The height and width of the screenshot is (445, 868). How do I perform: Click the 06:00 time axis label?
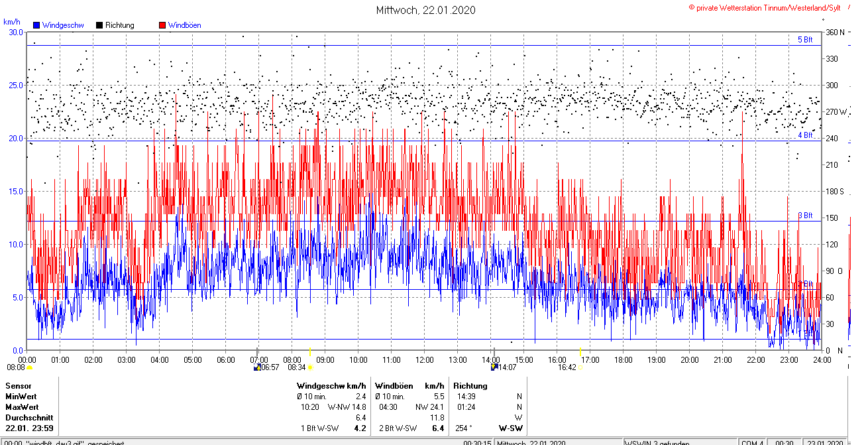click(x=225, y=359)
